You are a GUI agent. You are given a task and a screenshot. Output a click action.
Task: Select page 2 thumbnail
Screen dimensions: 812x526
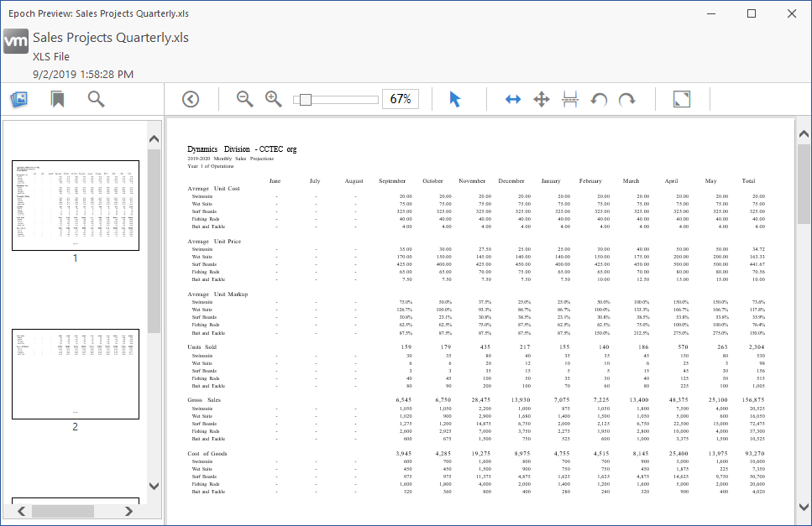[75, 374]
